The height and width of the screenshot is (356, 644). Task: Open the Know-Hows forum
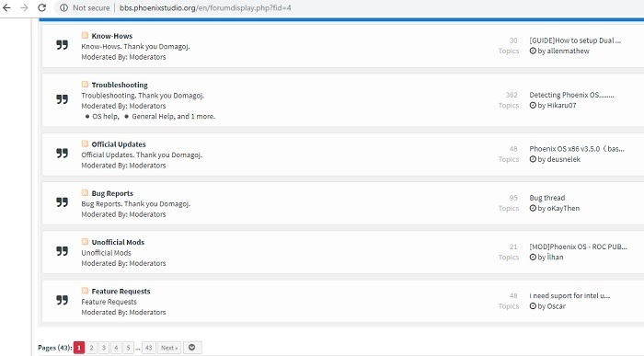tap(111, 36)
